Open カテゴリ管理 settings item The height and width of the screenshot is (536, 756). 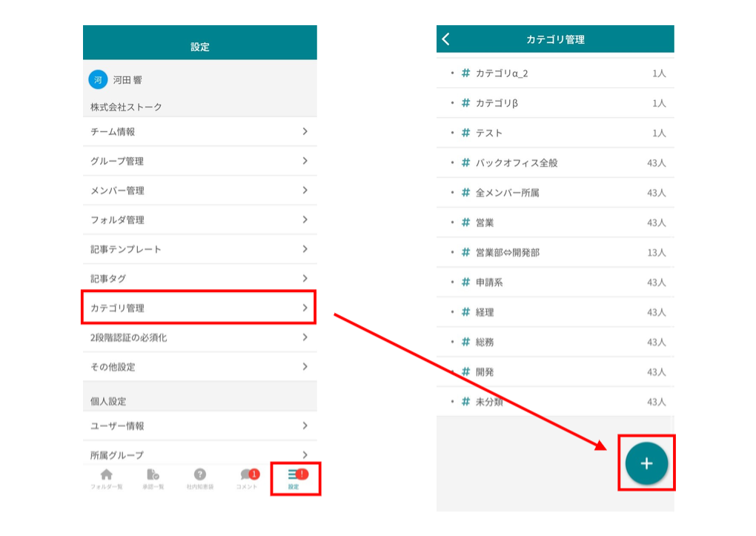(x=199, y=308)
